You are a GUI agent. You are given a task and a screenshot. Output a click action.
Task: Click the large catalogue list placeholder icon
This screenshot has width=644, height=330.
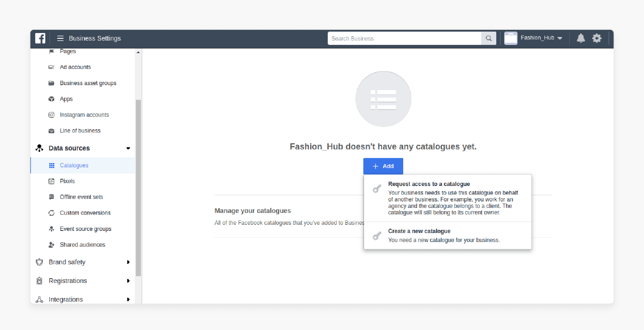pyautogui.click(x=383, y=99)
